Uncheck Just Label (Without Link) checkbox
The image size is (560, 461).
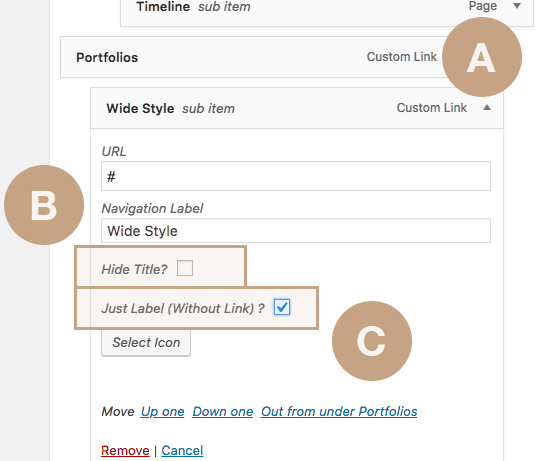(282, 307)
